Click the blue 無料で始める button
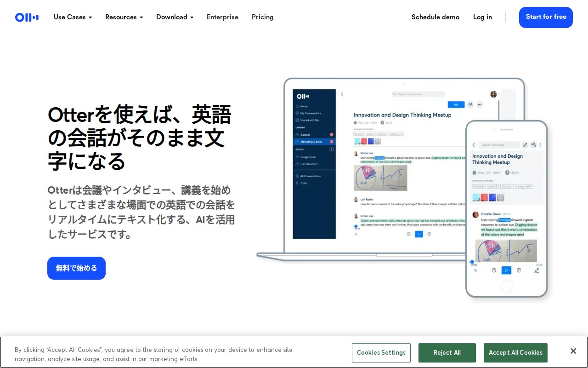This screenshot has height=368, width=588. click(x=76, y=268)
